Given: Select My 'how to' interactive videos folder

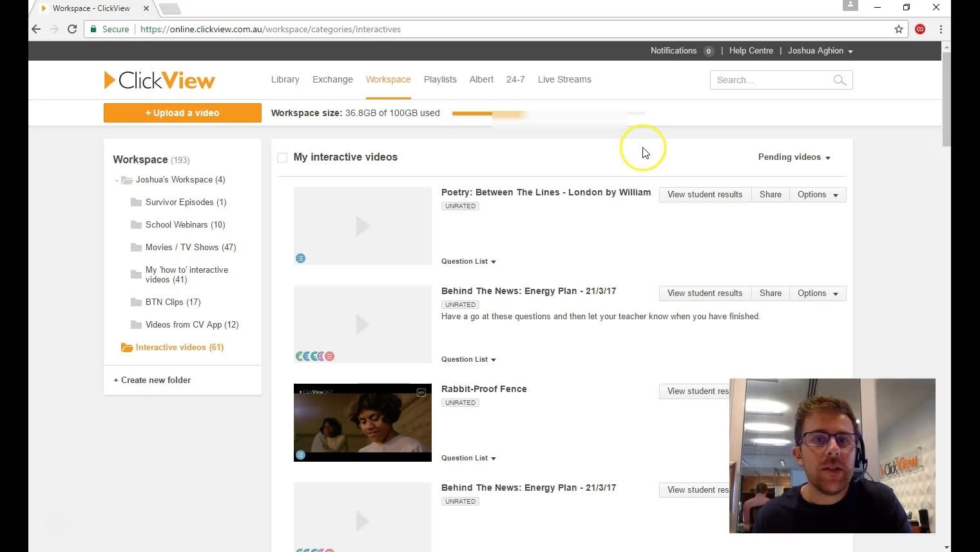Looking at the screenshot, I should (187, 275).
